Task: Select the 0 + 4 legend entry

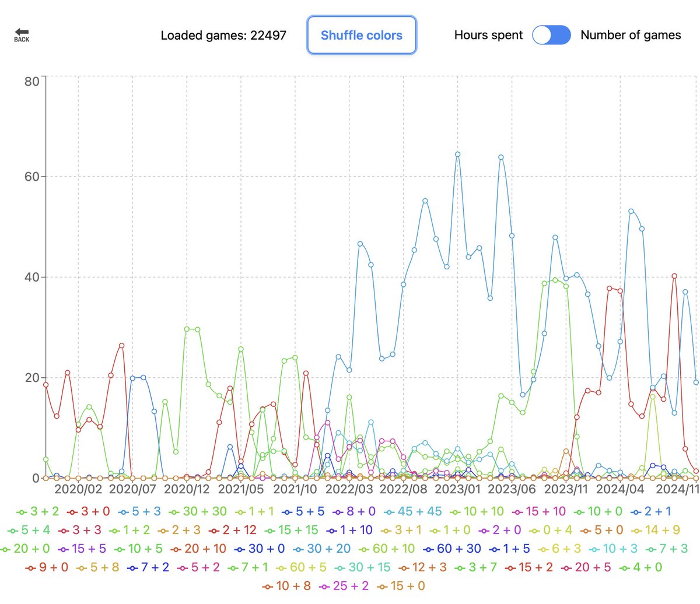Action: click(x=550, y=530)
